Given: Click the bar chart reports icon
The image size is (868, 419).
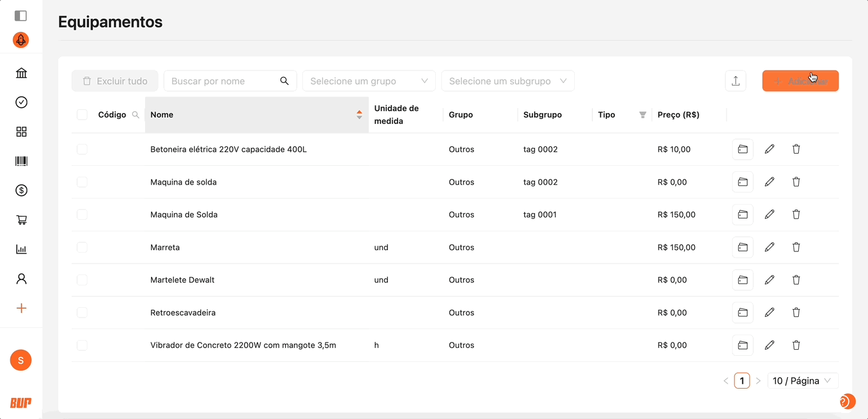Looking at the screenshot, I should 21,249.
